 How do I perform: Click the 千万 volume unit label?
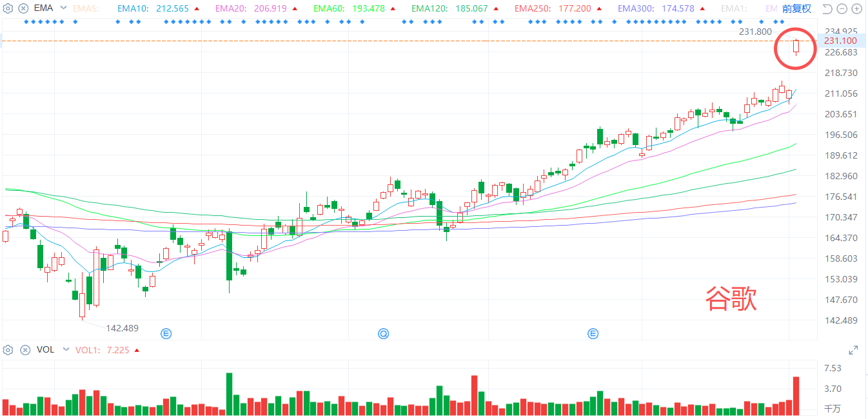(833, 409)
